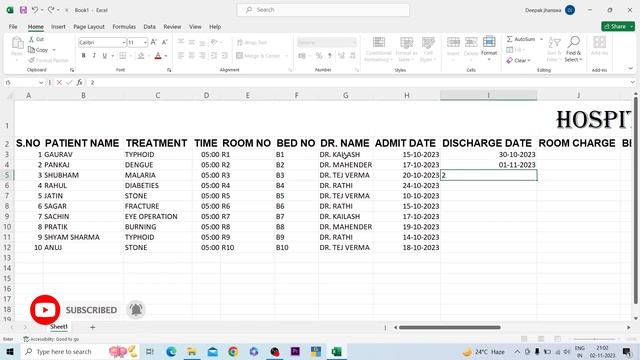
Task: Open the AutoSum dropdown arrow
Action: (x=541, y=39)
